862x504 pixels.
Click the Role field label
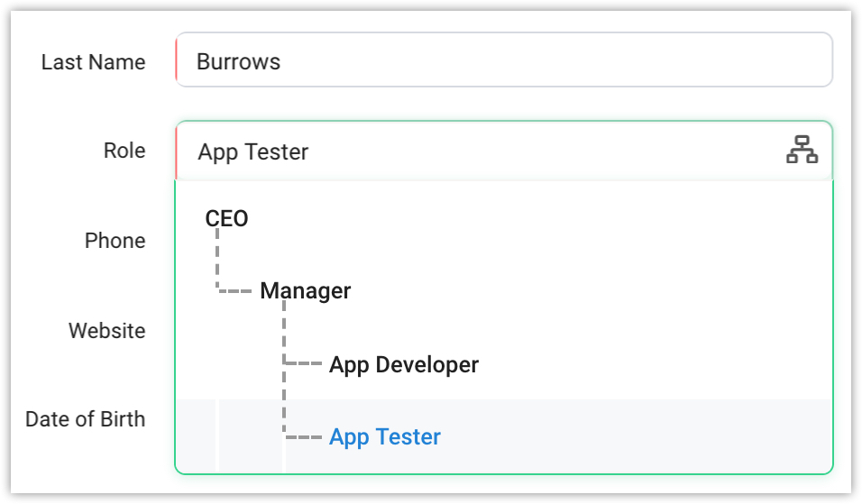(x=124, y=151)
